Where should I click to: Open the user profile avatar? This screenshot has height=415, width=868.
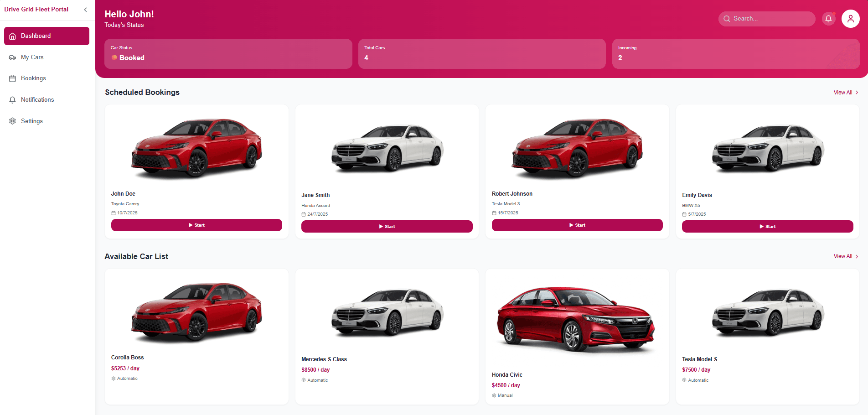pos(850,19)
